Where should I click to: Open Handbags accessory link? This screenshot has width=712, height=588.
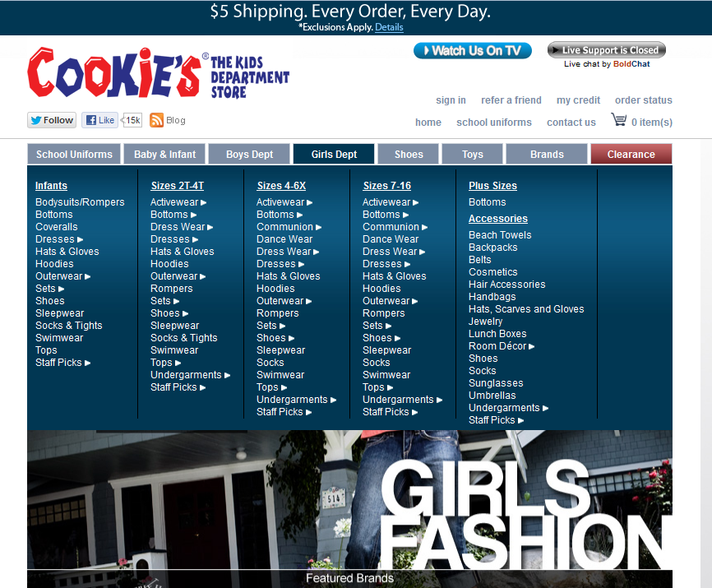(x=492, y=297)
